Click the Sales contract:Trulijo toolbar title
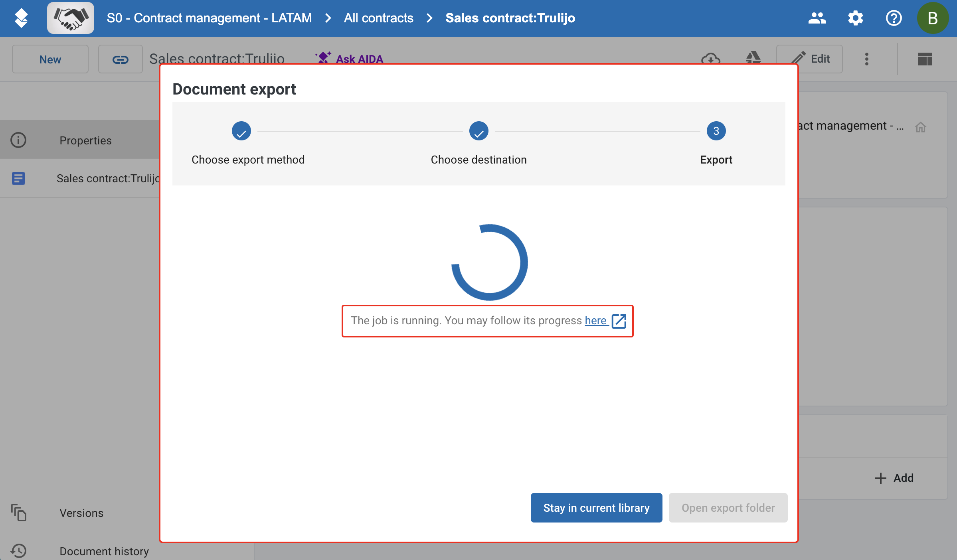Screen dimensions: 957x560 pos(217,58)
